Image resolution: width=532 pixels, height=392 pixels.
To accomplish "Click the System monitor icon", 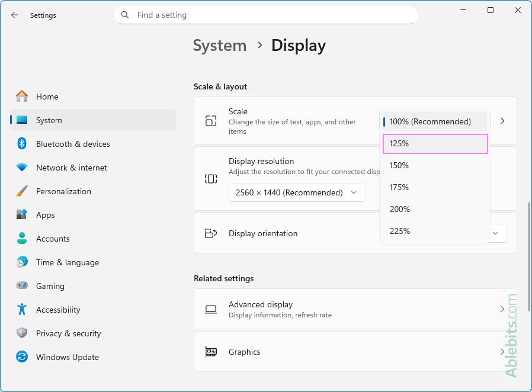I will (x=22, y=120).
